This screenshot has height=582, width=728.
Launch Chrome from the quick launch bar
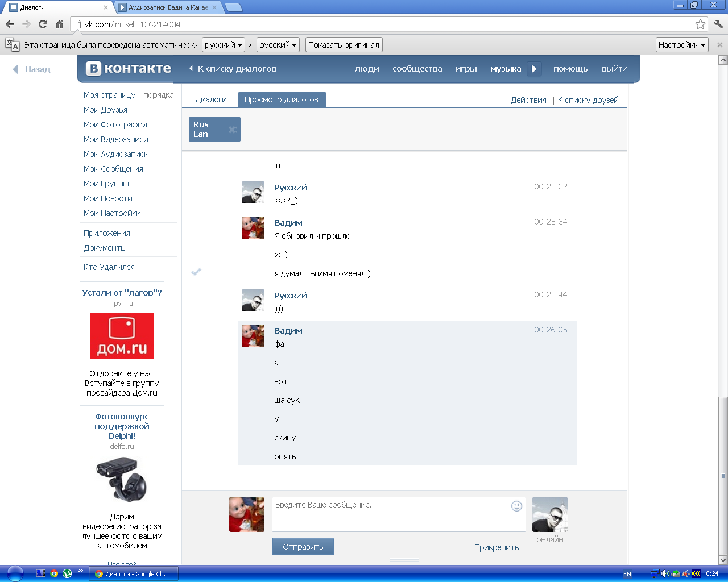[54, 573]
